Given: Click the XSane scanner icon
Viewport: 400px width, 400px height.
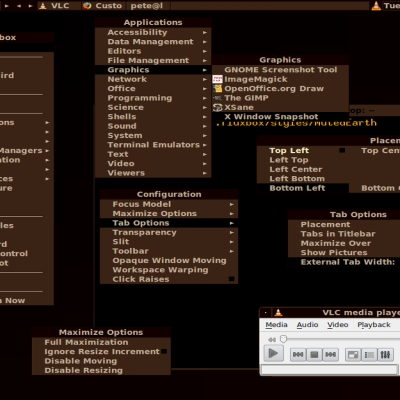Looking at the screenshot, I should [217, 107].
